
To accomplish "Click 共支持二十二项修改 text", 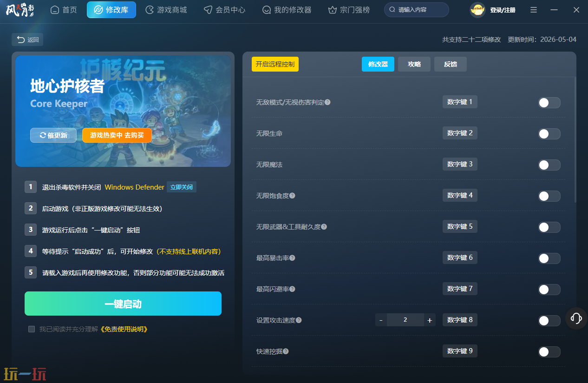I will pos(471,40).
